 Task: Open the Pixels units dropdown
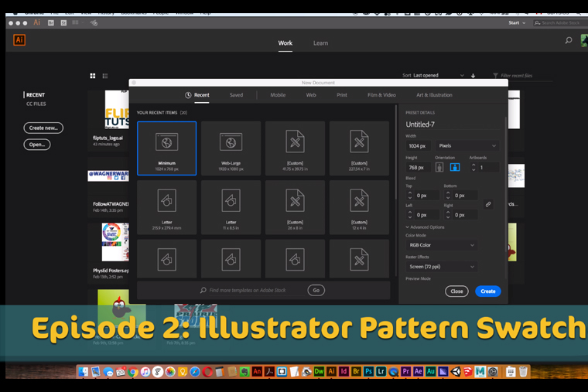coord(467,145)
